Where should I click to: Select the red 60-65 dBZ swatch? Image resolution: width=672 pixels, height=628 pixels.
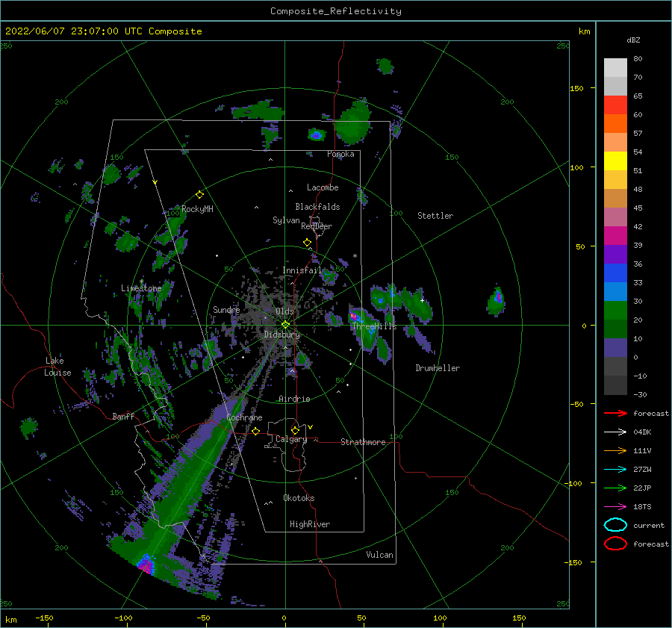tap(615, 105)
